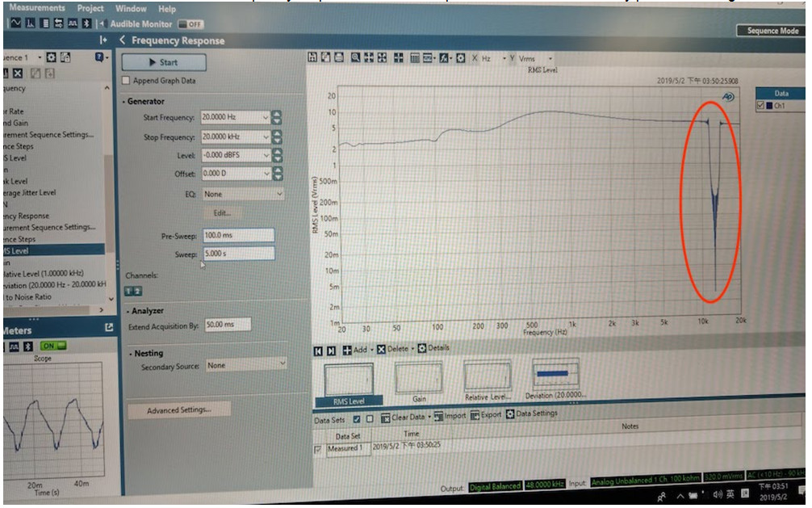Viewport: 812px width, 508px height.
Task: Toggle Measured 1 data set checkbox
Action: tap(317, 449)
